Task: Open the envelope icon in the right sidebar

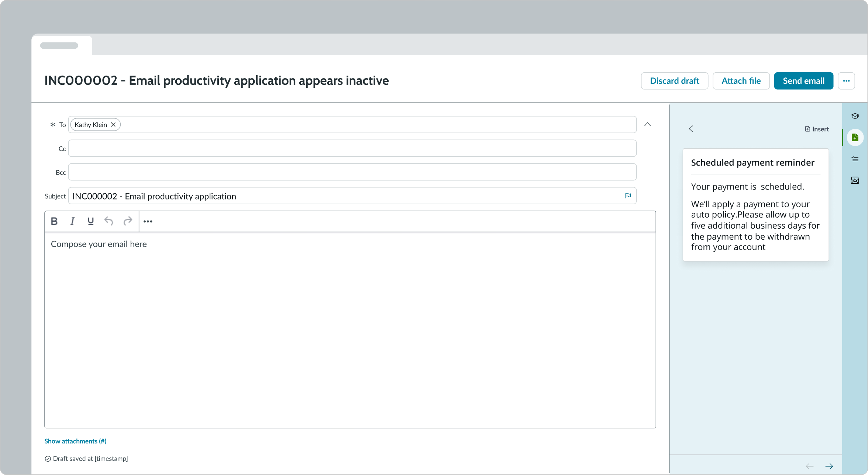Action: [x=855, y=180]
